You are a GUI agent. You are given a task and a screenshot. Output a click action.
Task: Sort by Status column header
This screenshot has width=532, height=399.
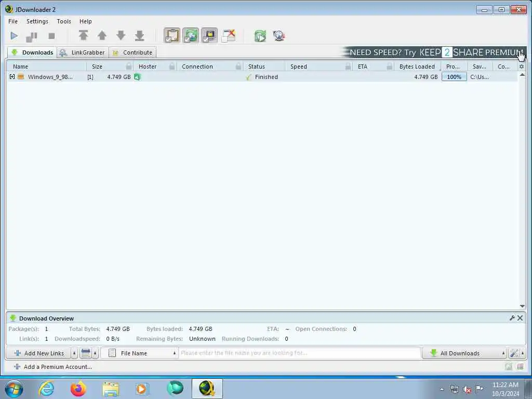coord(257,66)
